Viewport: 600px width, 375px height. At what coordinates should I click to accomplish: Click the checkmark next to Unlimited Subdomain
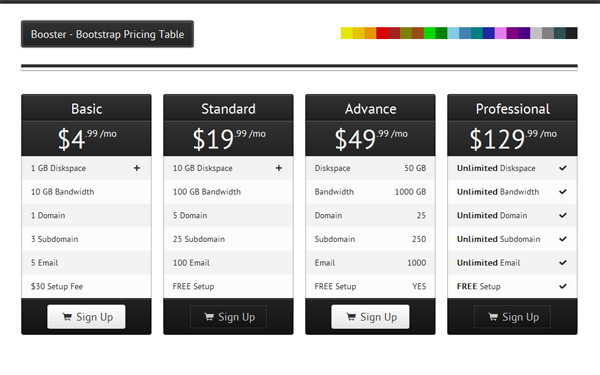coord(562,239)
